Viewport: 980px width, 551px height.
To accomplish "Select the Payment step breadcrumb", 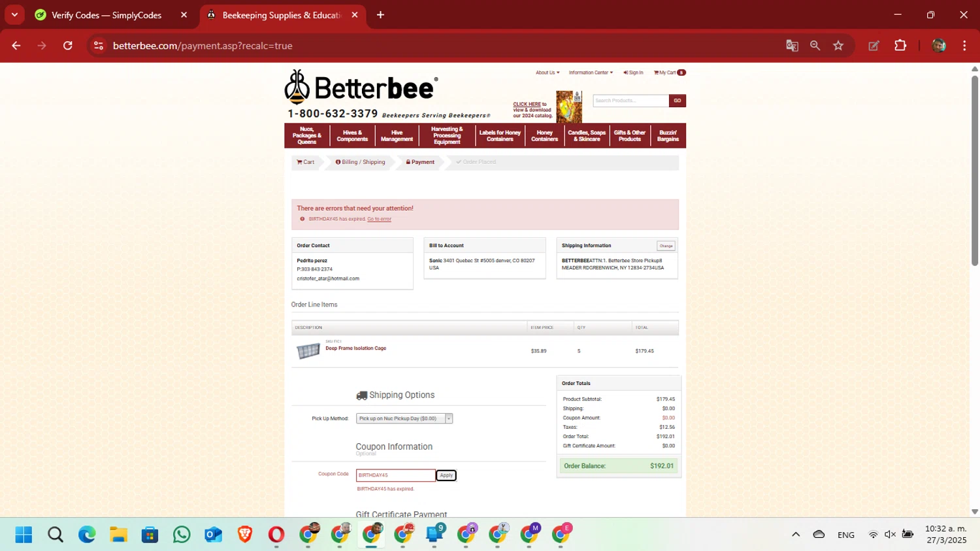I will (x=420, y=162).
